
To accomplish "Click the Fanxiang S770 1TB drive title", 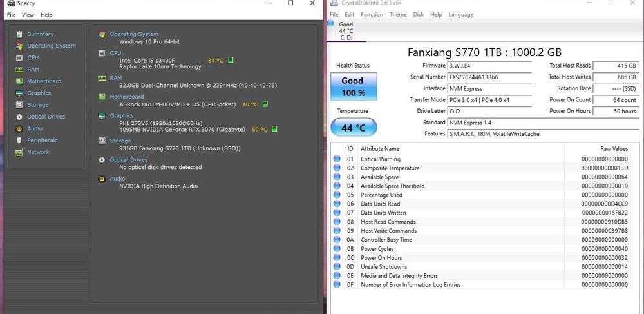I will point(484,52).
